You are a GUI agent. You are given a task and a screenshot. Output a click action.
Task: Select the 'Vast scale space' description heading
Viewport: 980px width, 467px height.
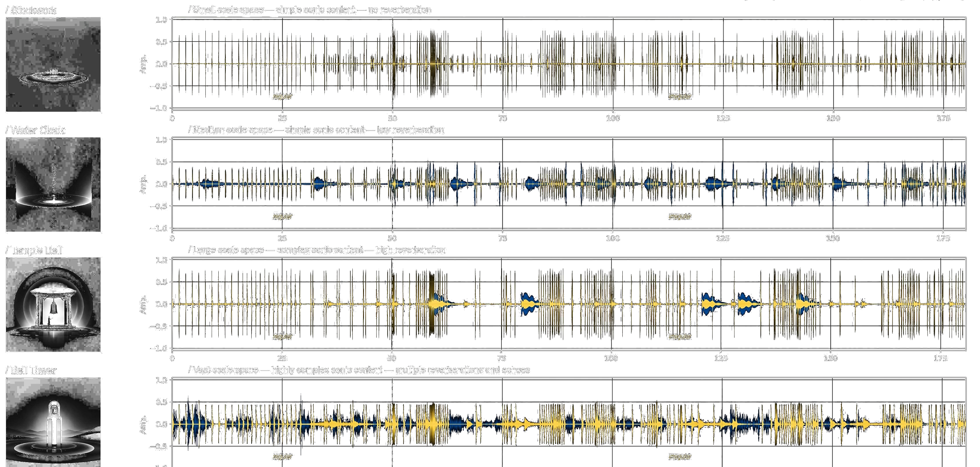point(359,370)
